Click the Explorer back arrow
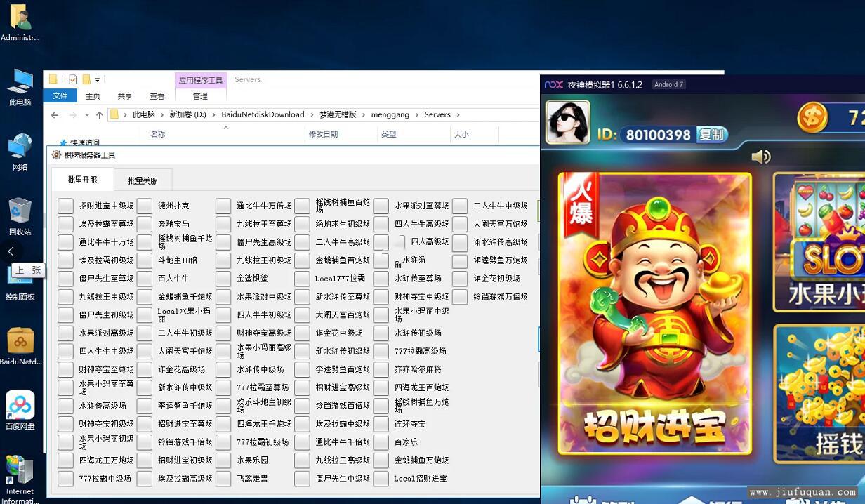Screen dimensions: 865x504 point(55,115)
